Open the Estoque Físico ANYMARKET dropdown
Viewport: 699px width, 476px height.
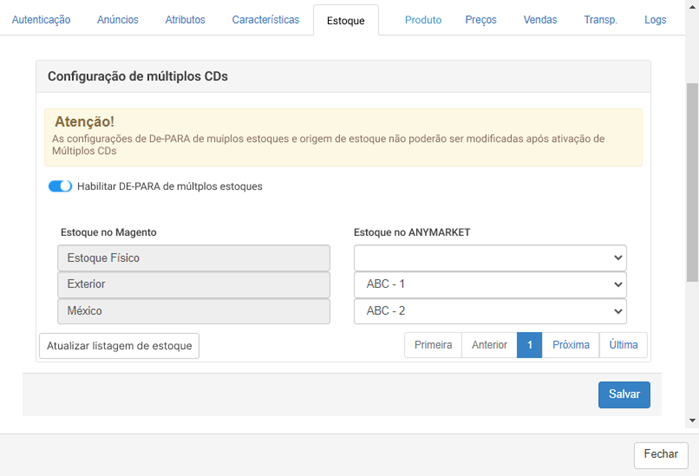[x=490, y=258]
